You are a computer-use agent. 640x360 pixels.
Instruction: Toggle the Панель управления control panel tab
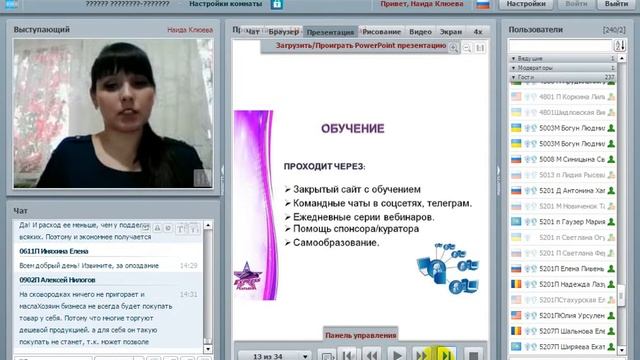coord(360,335)
